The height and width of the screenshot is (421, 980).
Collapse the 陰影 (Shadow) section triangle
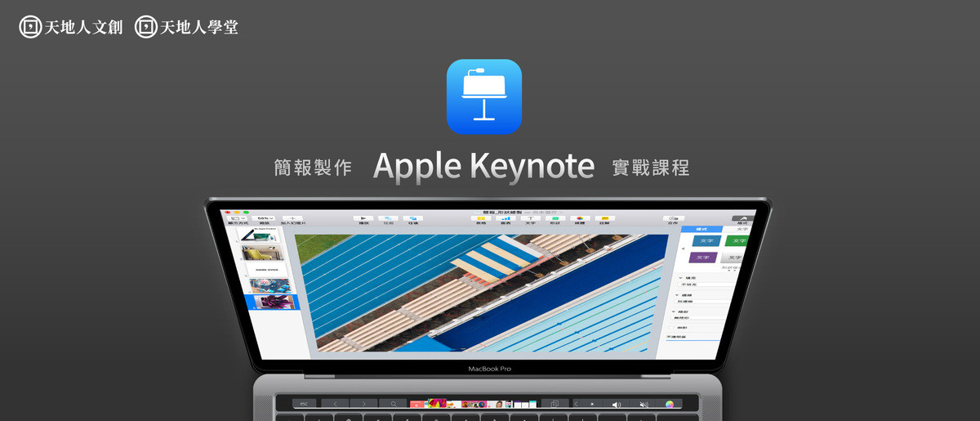coord(674,311)
